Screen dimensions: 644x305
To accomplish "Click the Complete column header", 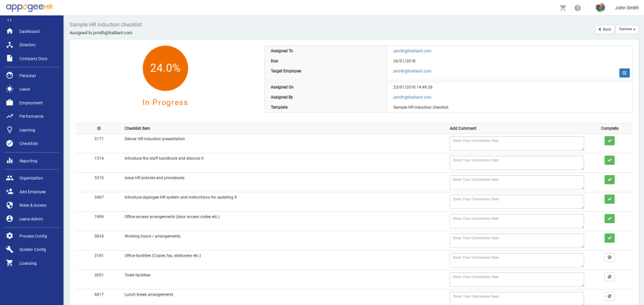I will [x=610, y=129].
